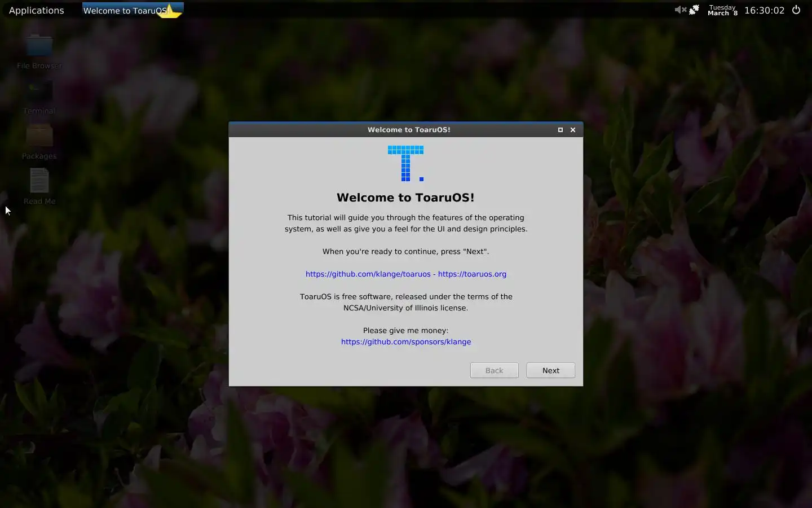Viewport: 812px width, 508px height.
Task: Click the 16:30:02 clock
Action: (764, 10)
